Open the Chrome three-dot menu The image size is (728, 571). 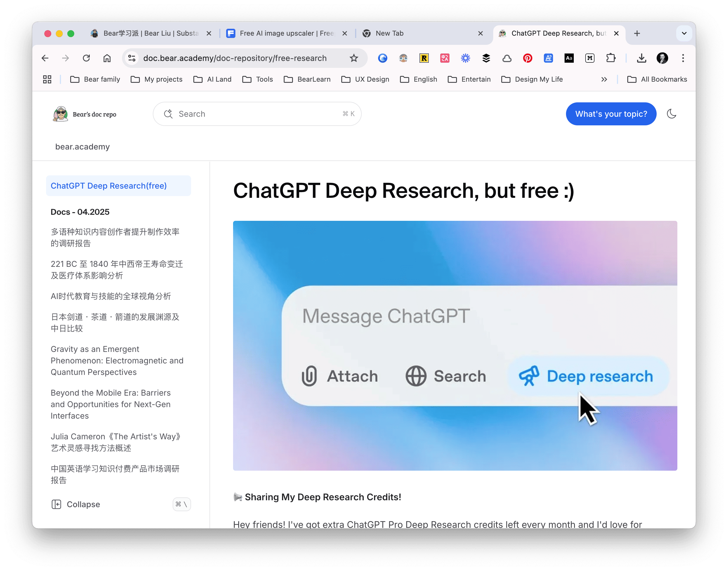click(x=683, y=58)
